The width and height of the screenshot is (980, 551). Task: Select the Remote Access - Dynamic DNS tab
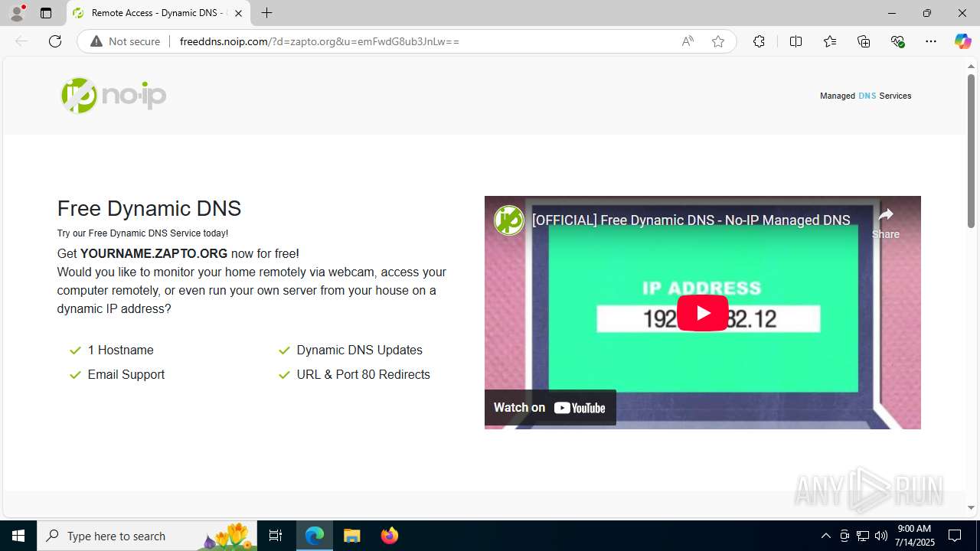158,13
